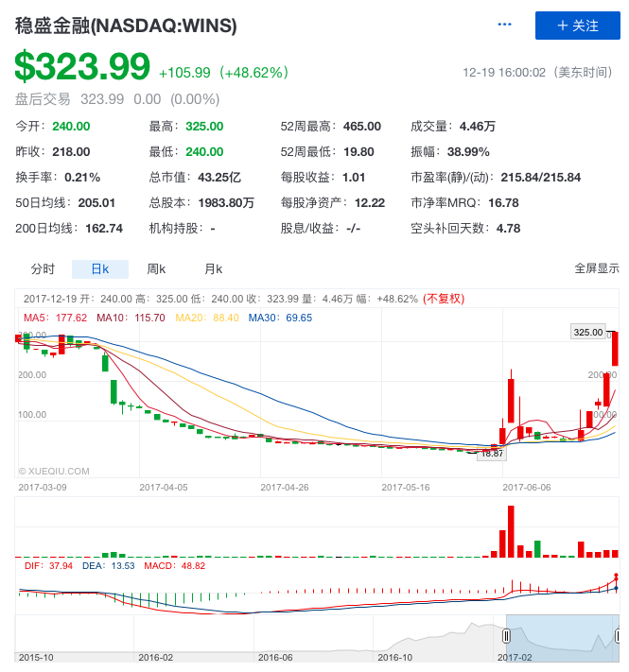Screen dimensions: 629x672
Task: Click the MA20: 88.40 indicator label
Action: (207, 318)
